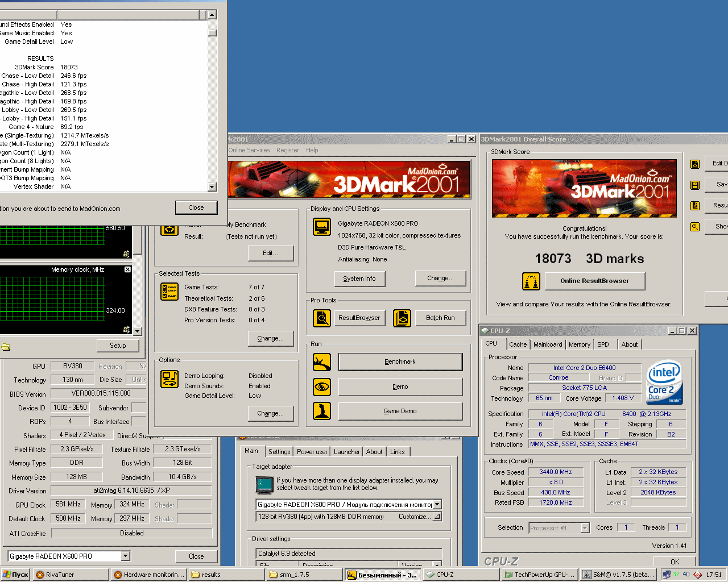Click the project name icon above Selected Tests
This screenshot has width=728, height=582.
coord(169,230)
